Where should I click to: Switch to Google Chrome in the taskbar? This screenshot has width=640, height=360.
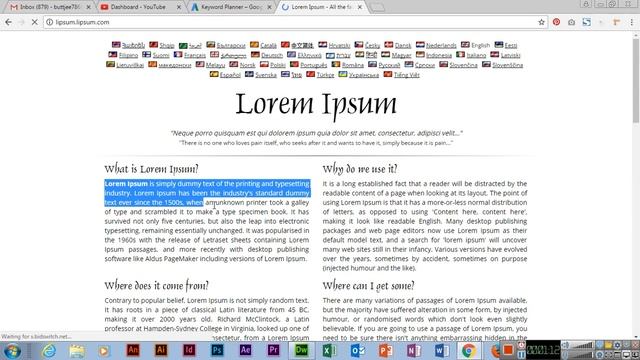(x=469, y=350)
